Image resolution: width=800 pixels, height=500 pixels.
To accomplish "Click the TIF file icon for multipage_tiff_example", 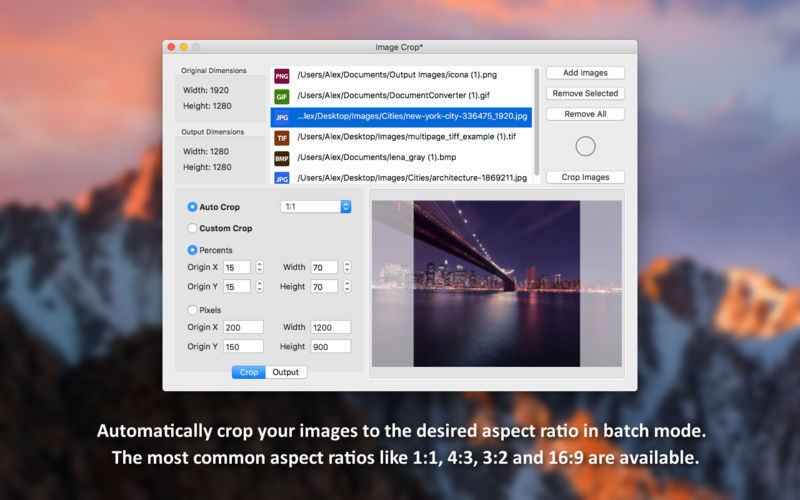I will [x=282, y=137].
